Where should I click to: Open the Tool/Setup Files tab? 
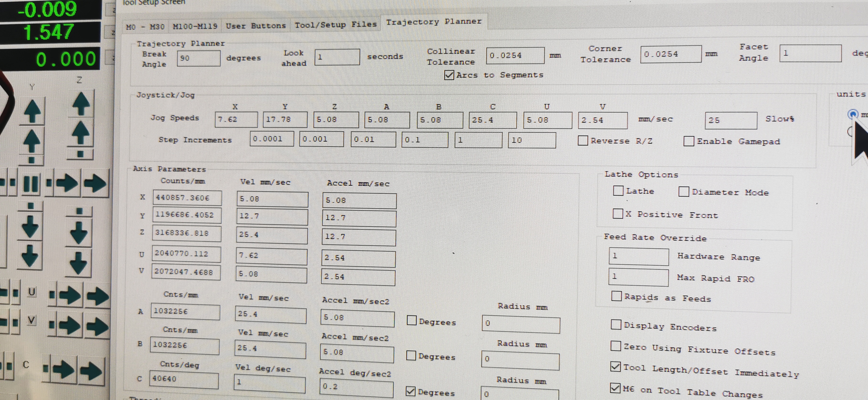[335, 25]
